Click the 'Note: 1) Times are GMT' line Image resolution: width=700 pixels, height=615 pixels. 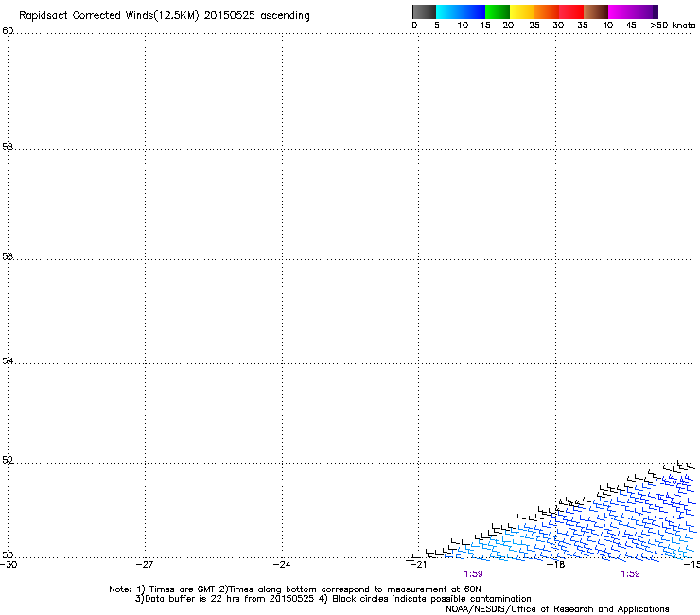point(295,589)
